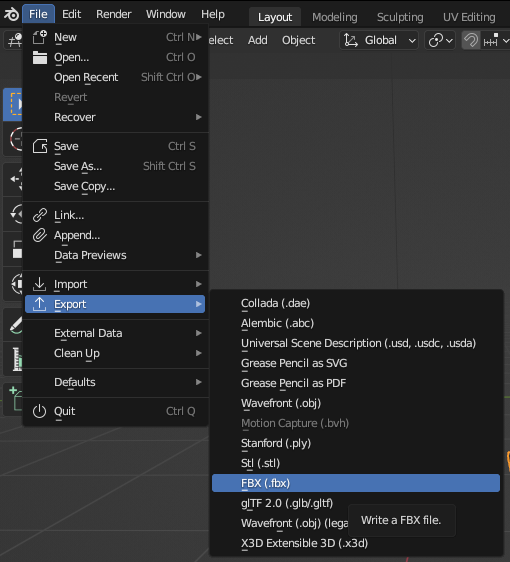Open the Window menu
The image size is (510, 562).
(x=166, y=14)
